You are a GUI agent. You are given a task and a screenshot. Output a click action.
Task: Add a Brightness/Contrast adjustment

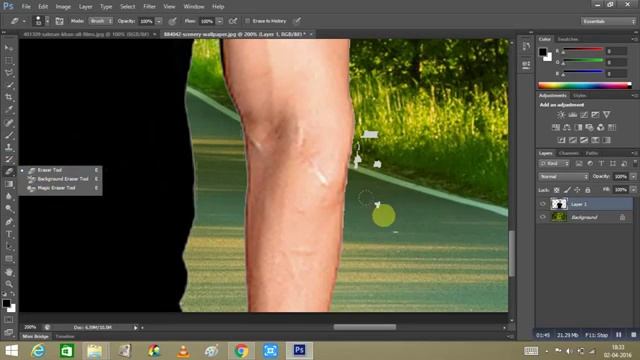(561, 115)
